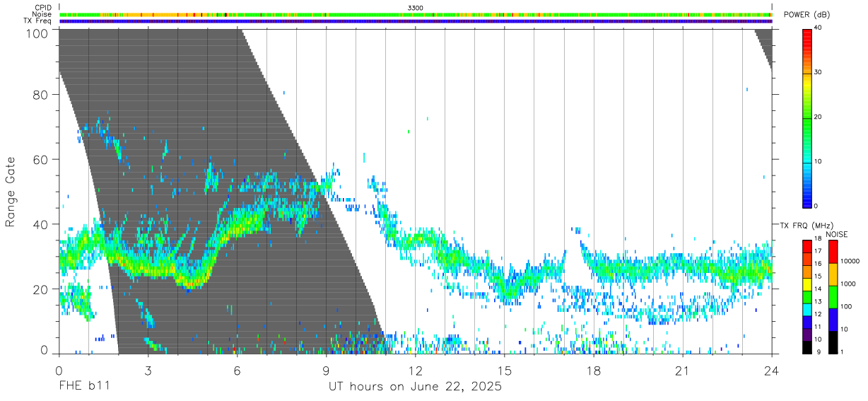Click the CPID label at top left

click(44, 8)
